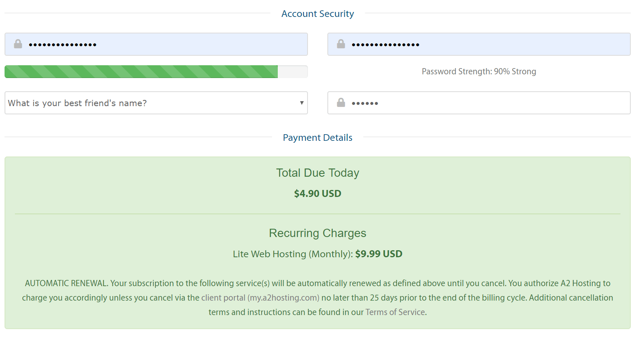Focus the first password input field
Viewport: 644px width, 339px height.
click(x=156, y=44)
